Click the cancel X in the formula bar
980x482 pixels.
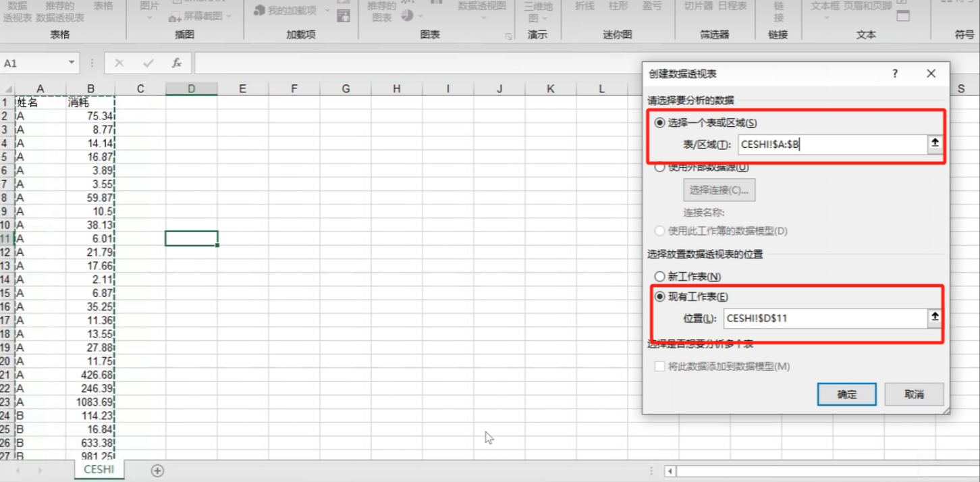[x=119, y=63]
